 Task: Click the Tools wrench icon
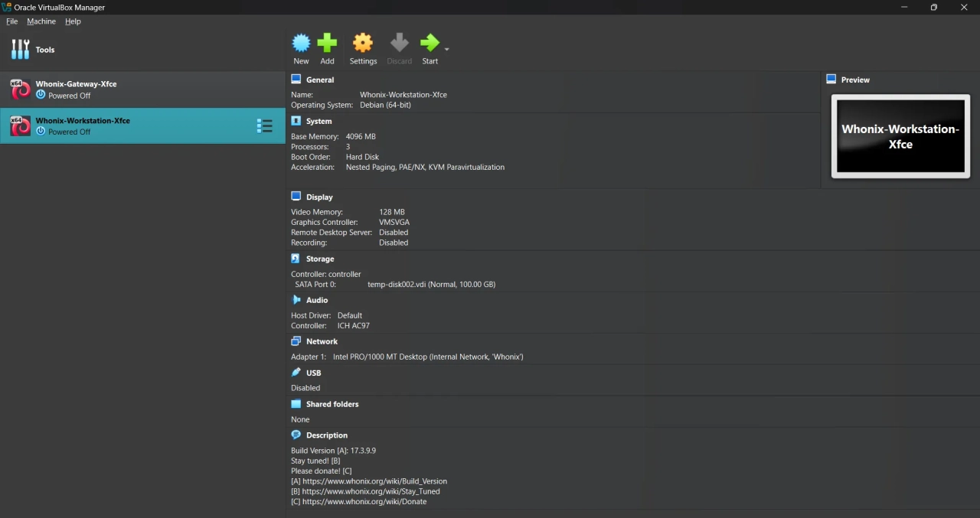pyautogui.click(x=20, y=50)
